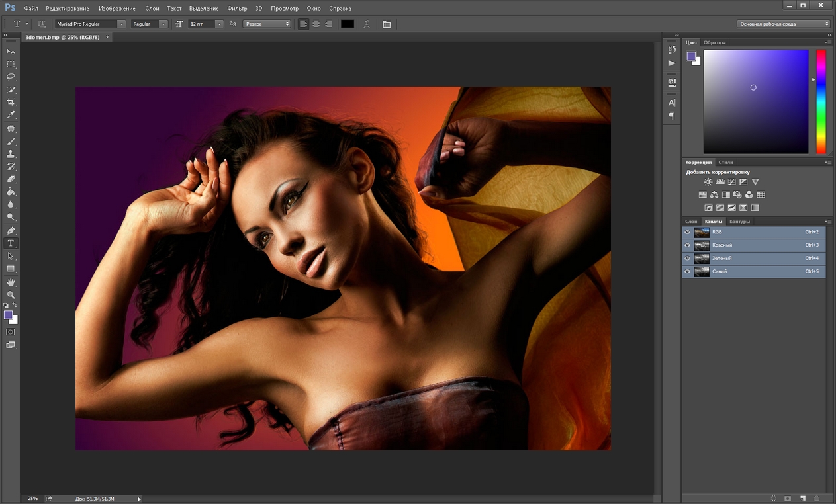Image resolution: width=836 pixels, height=504 pixels.
Task: Select the Hand tool
Action: point(11,282)
